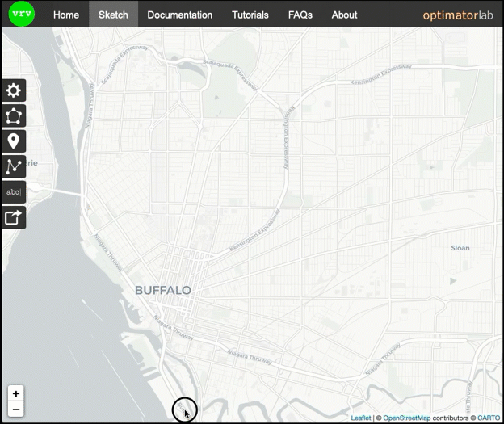This screenshot has width=504, height=424.
Task: Select the polygon drawing tool
Action: click(14, 115)
